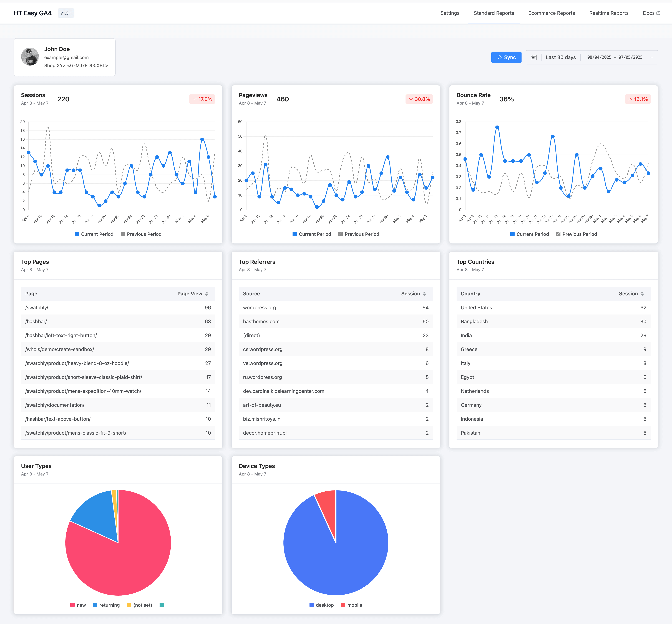The width and height of the screenshot is (672, 624).
Task: Click the Docs external link icon
Action: click(x=658, y=13)
